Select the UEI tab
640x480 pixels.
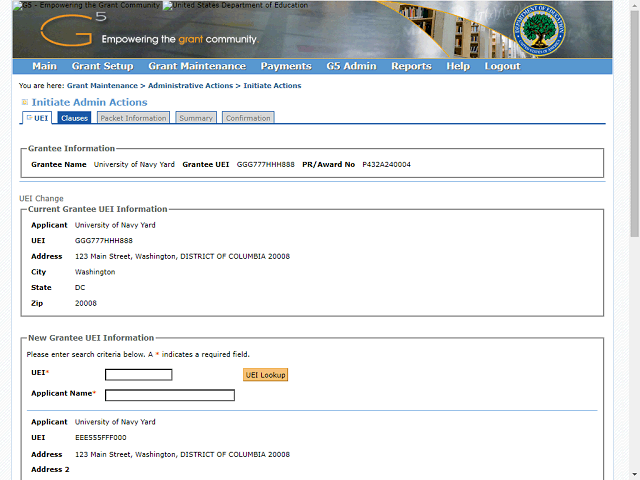[x=37, y=118]
